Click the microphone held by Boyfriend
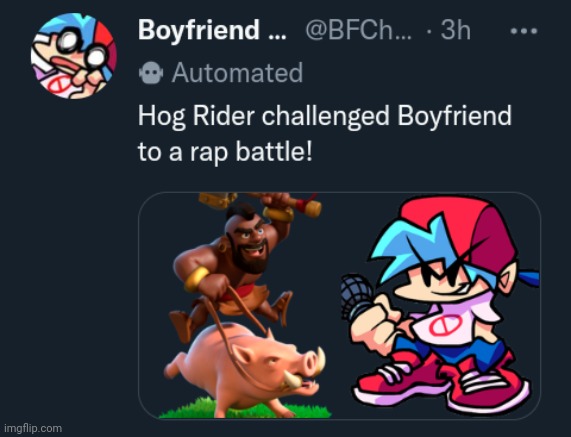 (357, 296)
